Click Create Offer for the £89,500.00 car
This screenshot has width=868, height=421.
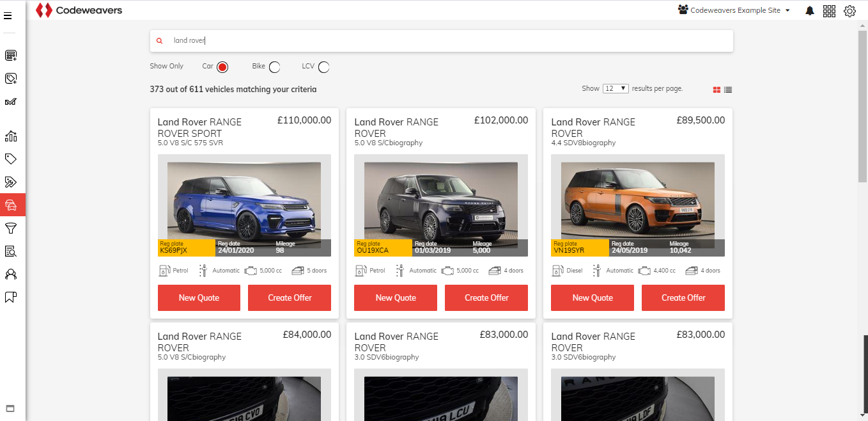[683, 298]
